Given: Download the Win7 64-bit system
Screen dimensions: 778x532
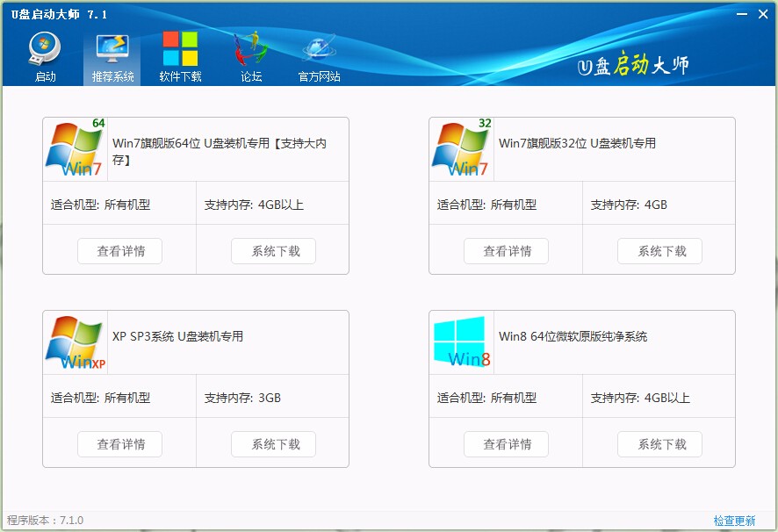Looking at the screenshot, I should [273, 250].
